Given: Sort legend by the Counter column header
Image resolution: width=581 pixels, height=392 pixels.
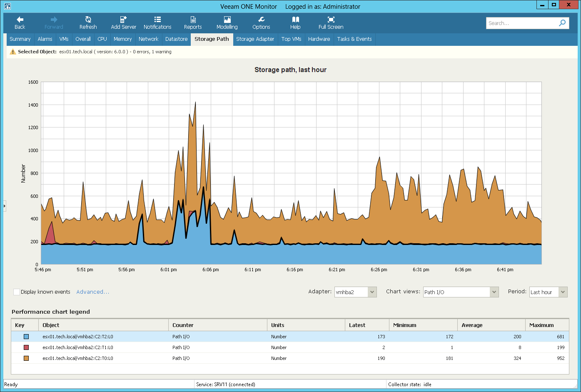Looking at the screenshot, I should point(218,325).
